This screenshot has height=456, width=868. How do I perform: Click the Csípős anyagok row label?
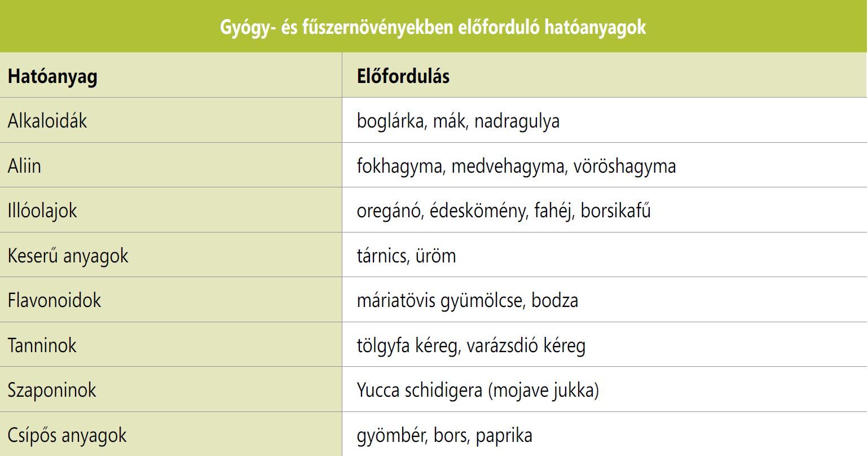(x=67, y=435)
